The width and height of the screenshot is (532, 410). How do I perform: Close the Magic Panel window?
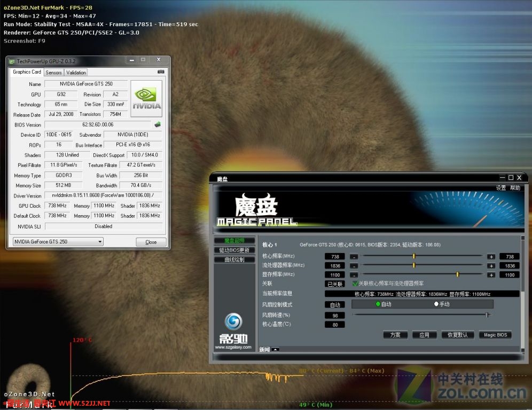(519, 177)
